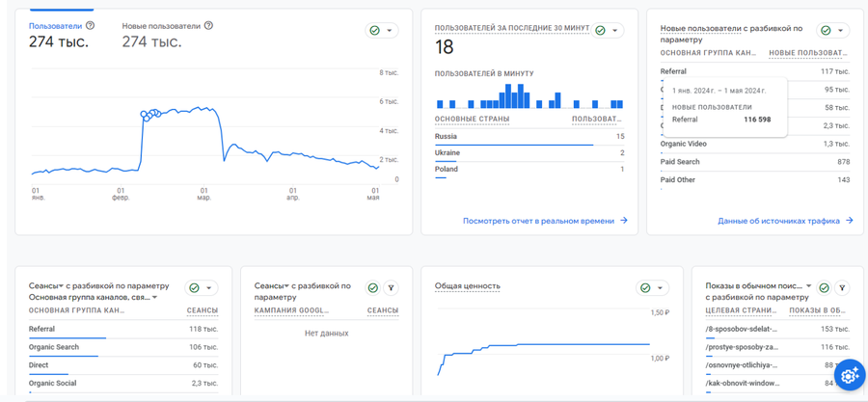The image size is (868, 402).
Task: Click green check on new users by channel card
Action: (x=826, y=31)
